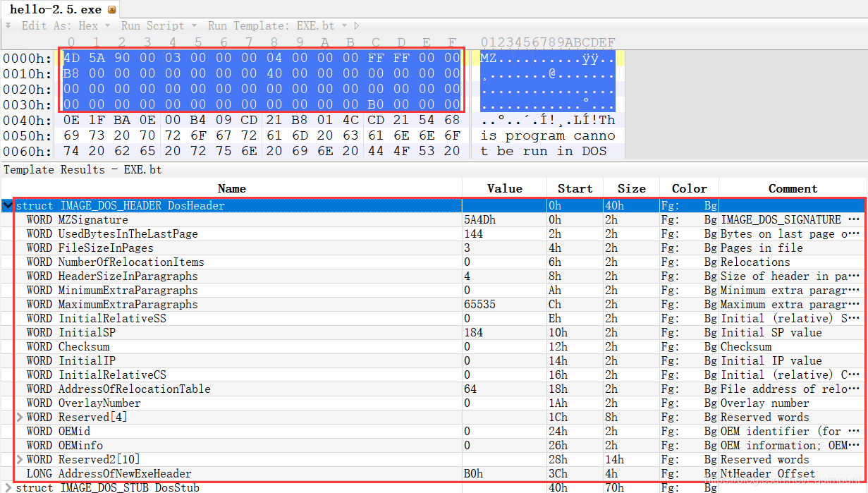Click the value 144 of UsedBytesInTheLastPage
Screen dimensions: 868x493
click(x=473, y=234)
